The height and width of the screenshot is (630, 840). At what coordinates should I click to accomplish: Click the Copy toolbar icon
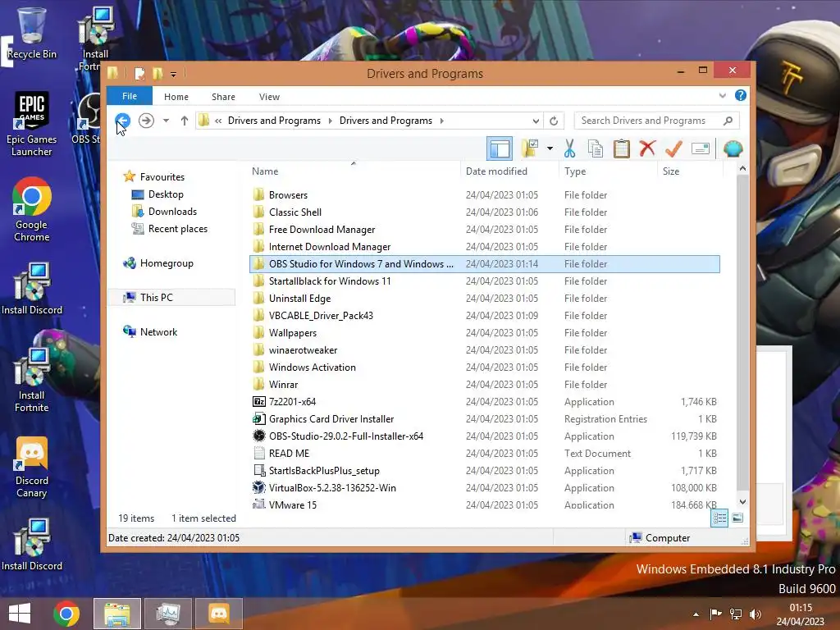596,149
